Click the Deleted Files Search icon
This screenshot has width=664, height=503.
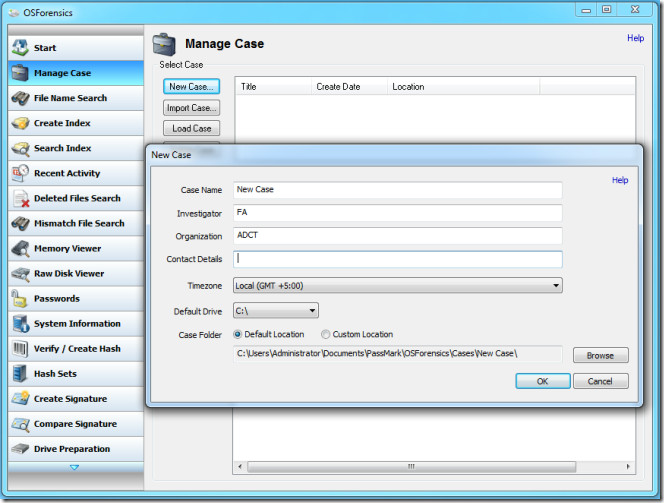(x=20, y=198)
